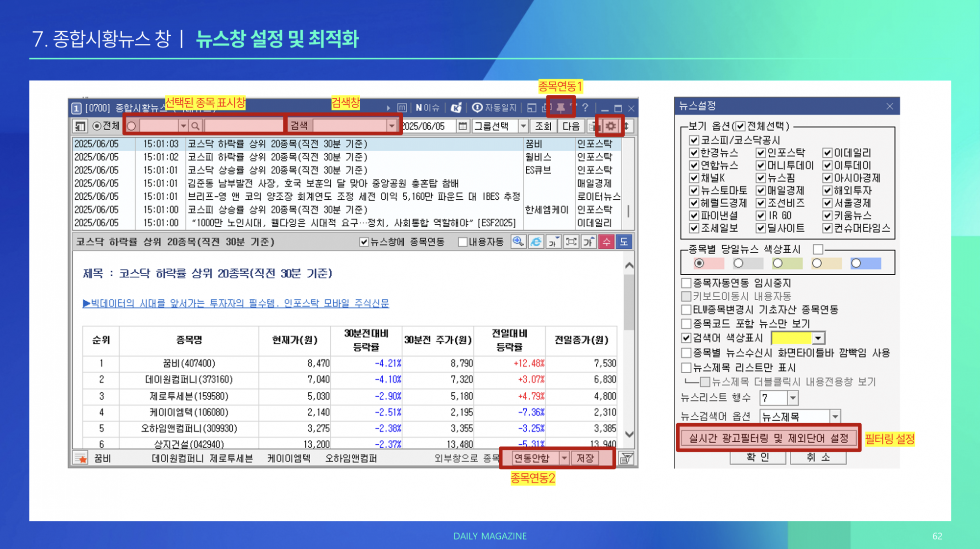
Task: Click the 조회 button
Action: [x=544, y=126]
